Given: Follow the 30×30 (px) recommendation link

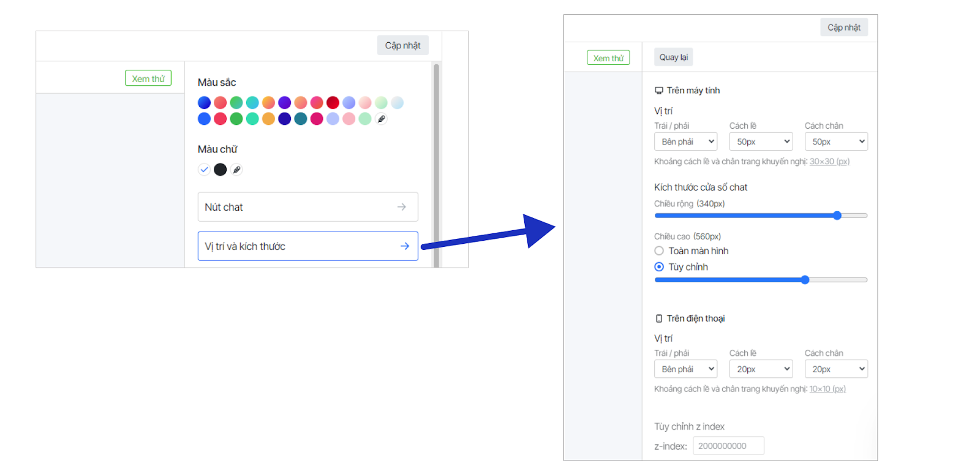Looking at the screenshot, I should pos(829,162).
